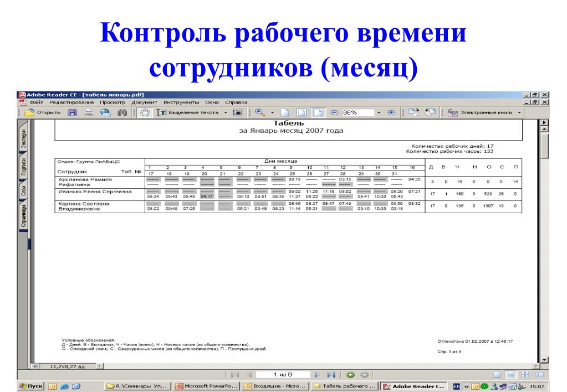Viewport: 567px width, 392px height.
Task: Save a copy with the floppy disk icon
Action: coord(73,112)
